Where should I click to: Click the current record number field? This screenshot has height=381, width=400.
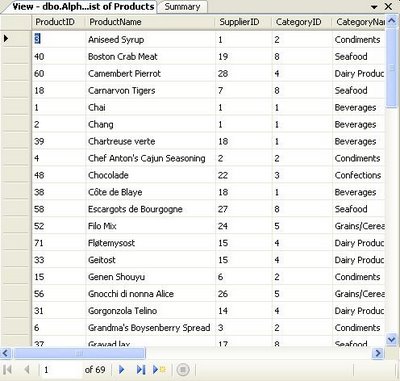point(61,370)
